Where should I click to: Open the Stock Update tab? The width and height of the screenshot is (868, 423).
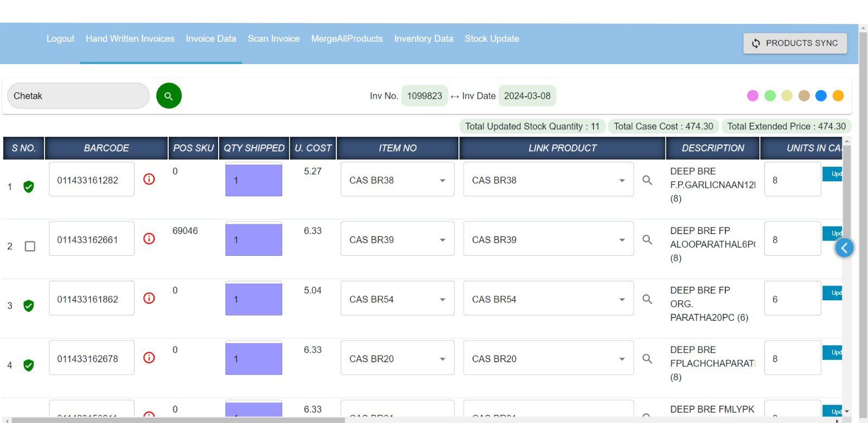tap(492, 39)
